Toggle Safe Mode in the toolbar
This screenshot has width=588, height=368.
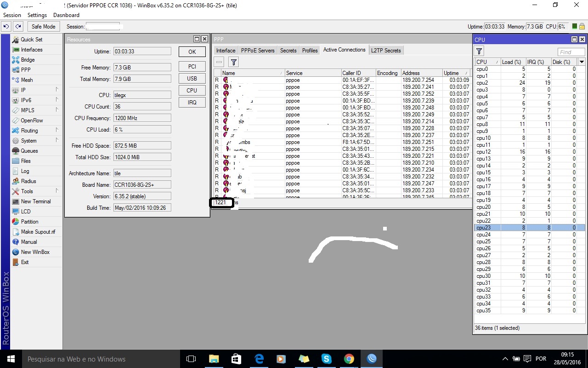(x=43, y=27)
